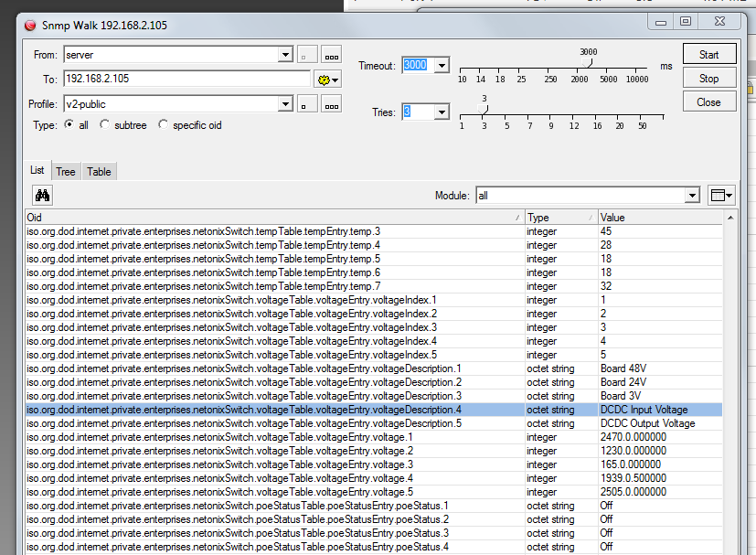Click the binoculars find icon
The width and height of the screenshot is (756, 555).
pos(43,195)
